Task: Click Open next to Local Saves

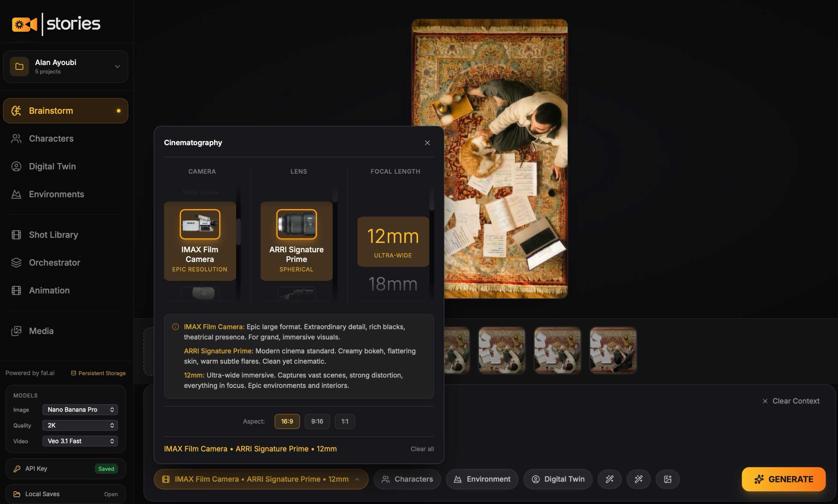Action: (111, 494)
